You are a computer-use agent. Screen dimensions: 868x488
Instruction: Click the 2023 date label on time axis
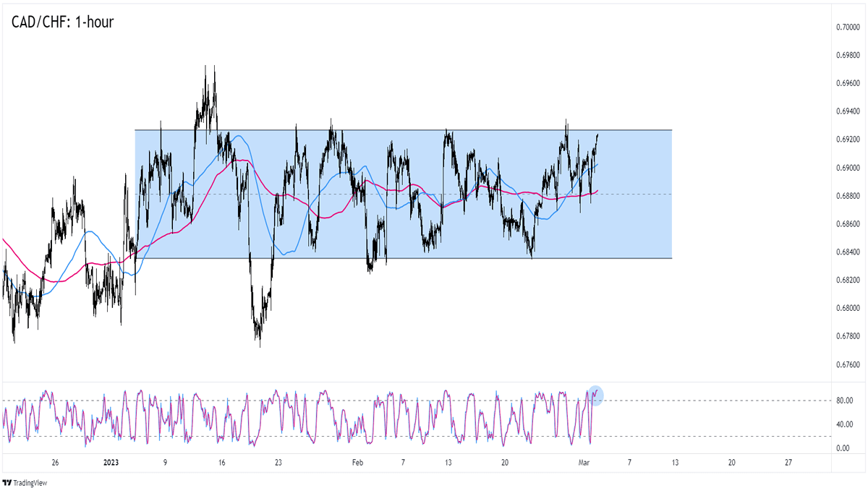[112, 463]
